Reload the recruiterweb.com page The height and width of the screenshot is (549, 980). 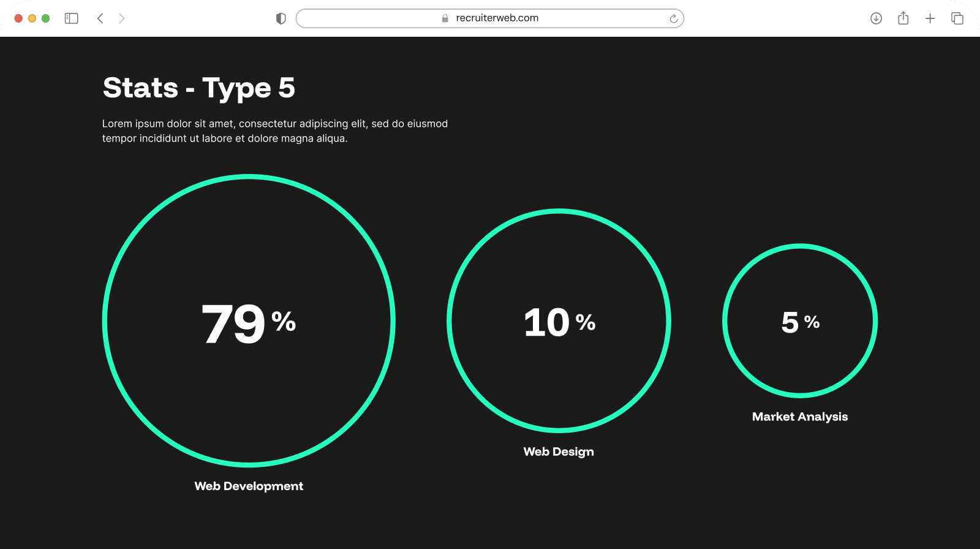tap(673, 18)
